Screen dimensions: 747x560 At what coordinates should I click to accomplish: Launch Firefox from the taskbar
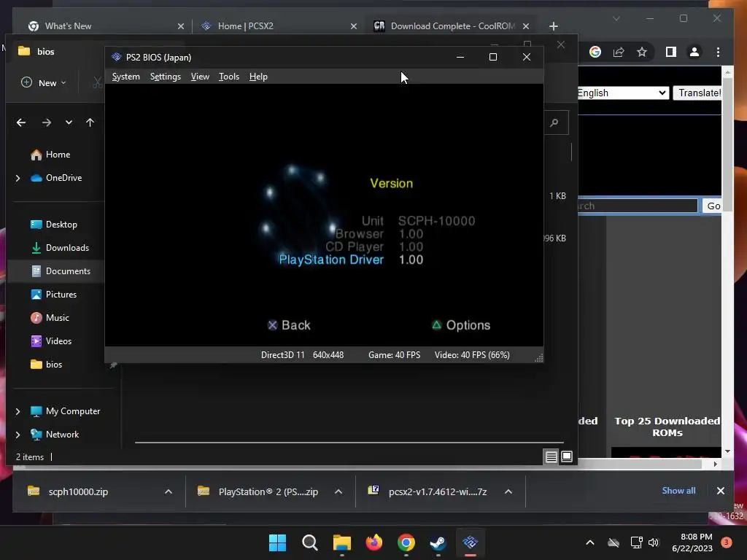[374, 542]
